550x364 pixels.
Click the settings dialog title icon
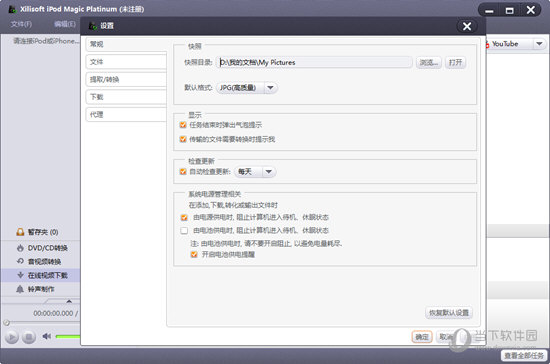pos(93,26)
